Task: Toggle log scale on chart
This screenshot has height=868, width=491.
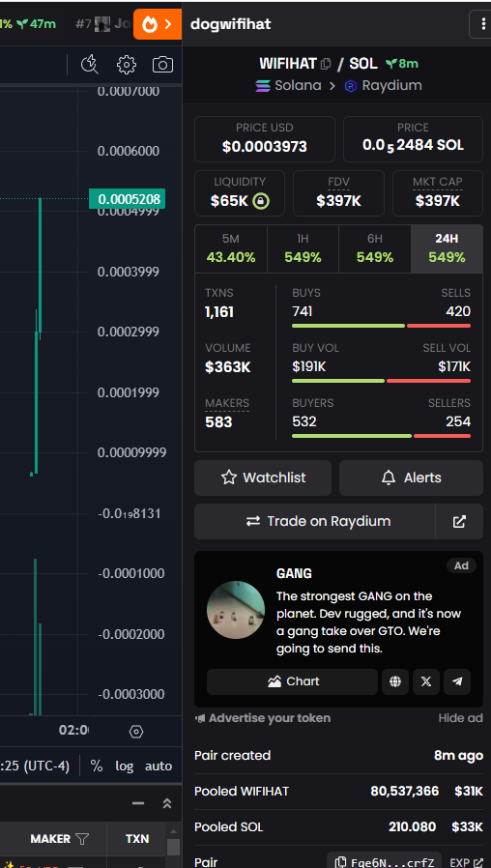Action: 125,767
